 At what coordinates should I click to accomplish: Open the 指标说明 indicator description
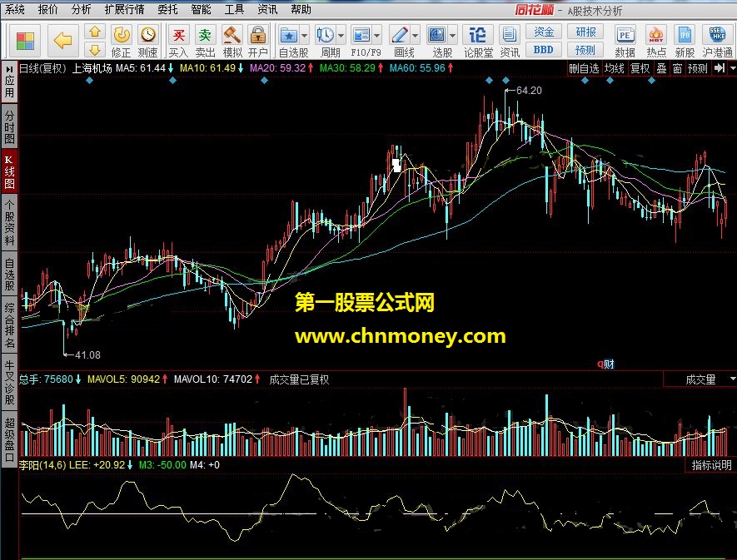[711, 465]
